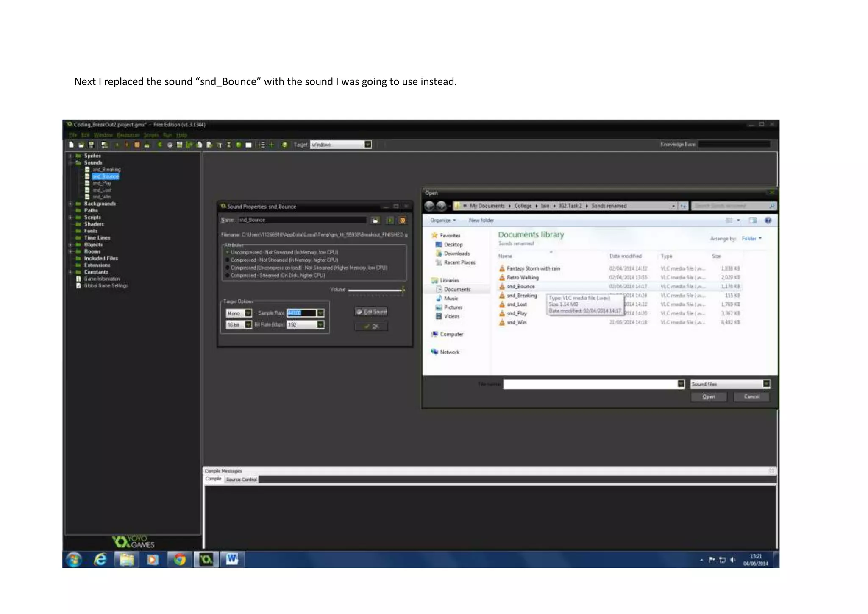Select the snd_Bounce file in list
The height and width of the screenshot is (614, 868).
pyautogui.click(x=520, y=287)
